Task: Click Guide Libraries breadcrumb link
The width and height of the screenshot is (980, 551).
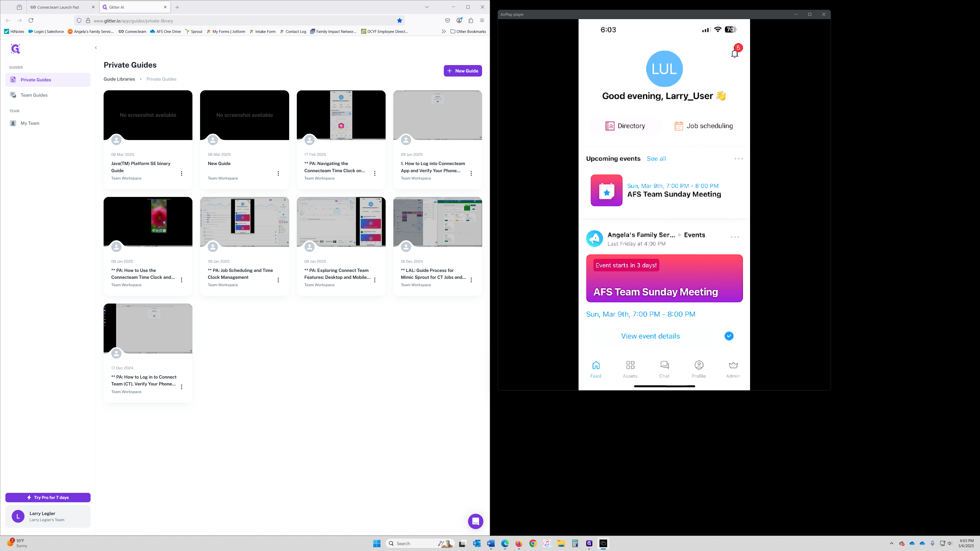Action: coord(119,79)
